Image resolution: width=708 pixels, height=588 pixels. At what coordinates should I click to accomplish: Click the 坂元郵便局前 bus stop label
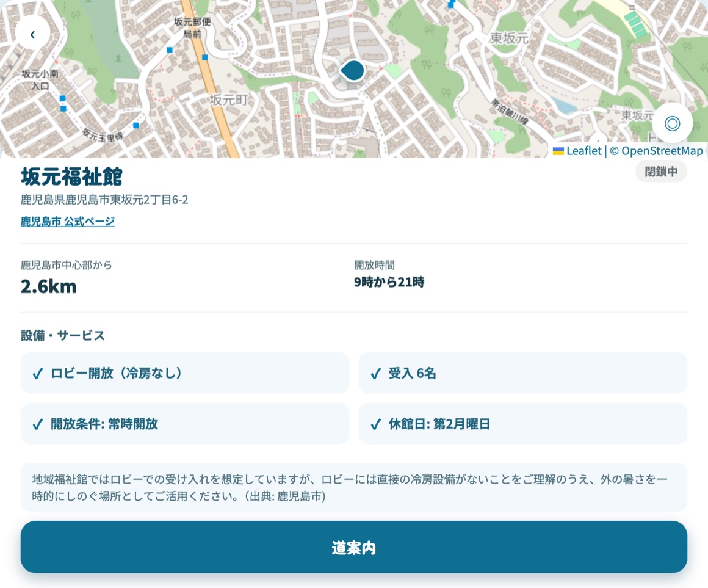(192, 27)
